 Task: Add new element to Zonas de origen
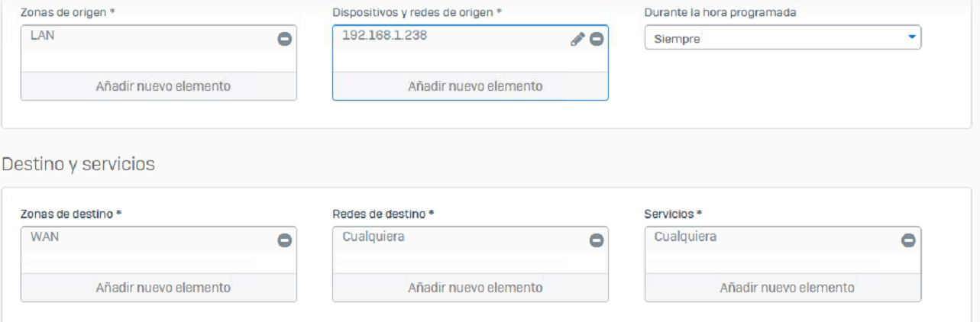pos(159,86)
